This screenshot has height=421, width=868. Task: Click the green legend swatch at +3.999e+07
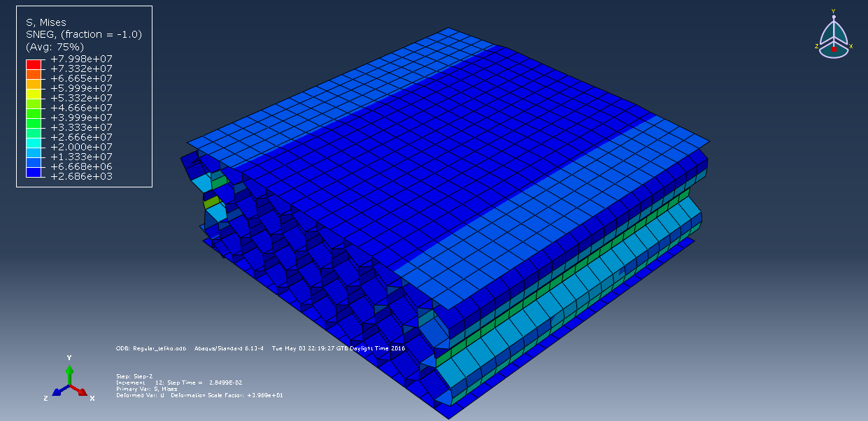pos(34,122)
